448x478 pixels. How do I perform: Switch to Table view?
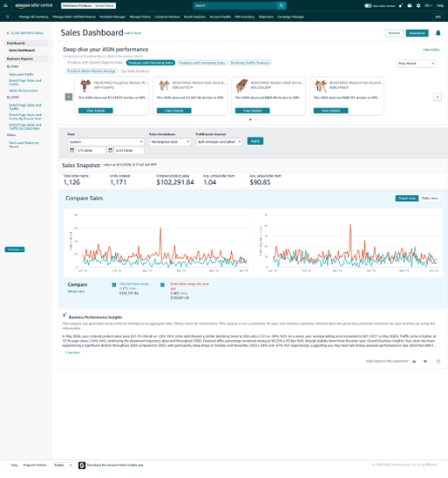tap(430, 199)
